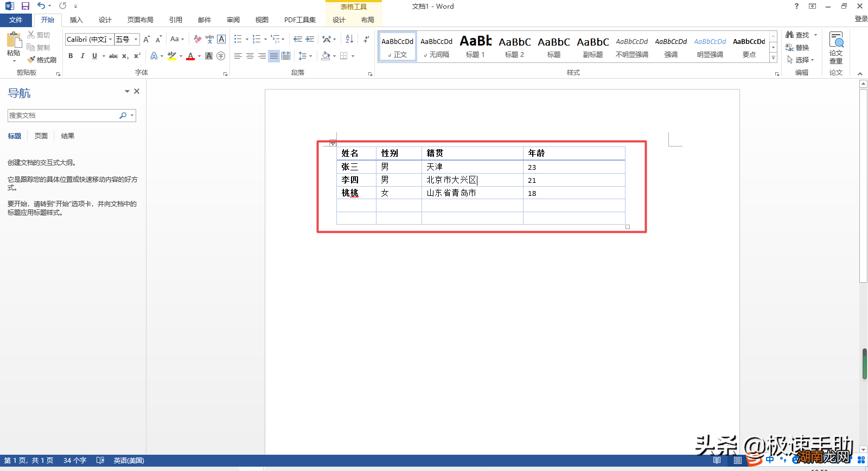Switch to Print Layout view icon
The image size is (868, 471).
[738, 460]
